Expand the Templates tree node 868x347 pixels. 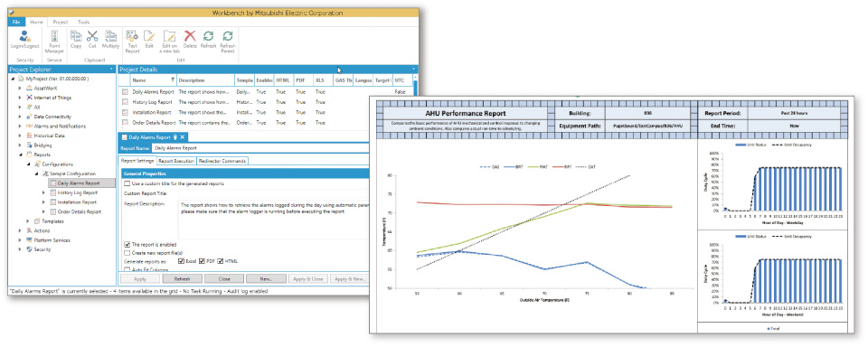(x=29, y=221)
